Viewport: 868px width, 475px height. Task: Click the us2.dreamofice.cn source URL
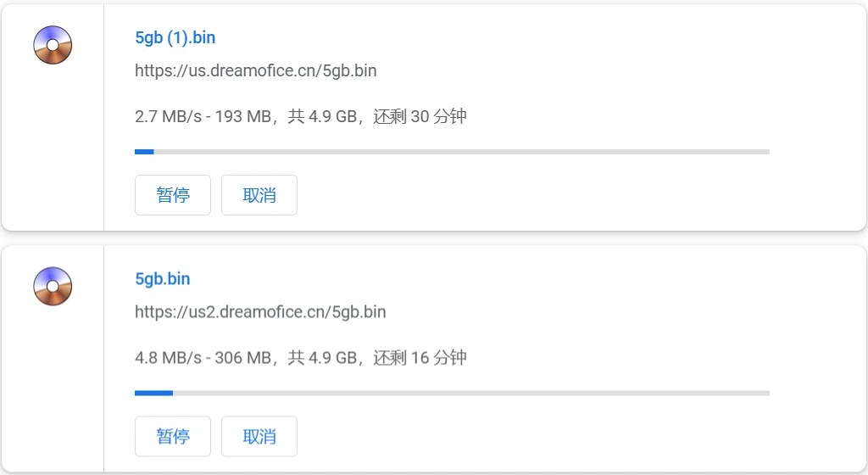click(x=260, y=312)
